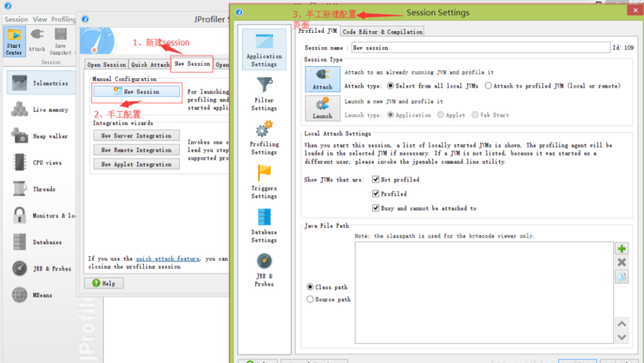
Task: Open the Profiling menu
Action: [x=63, y=19]
